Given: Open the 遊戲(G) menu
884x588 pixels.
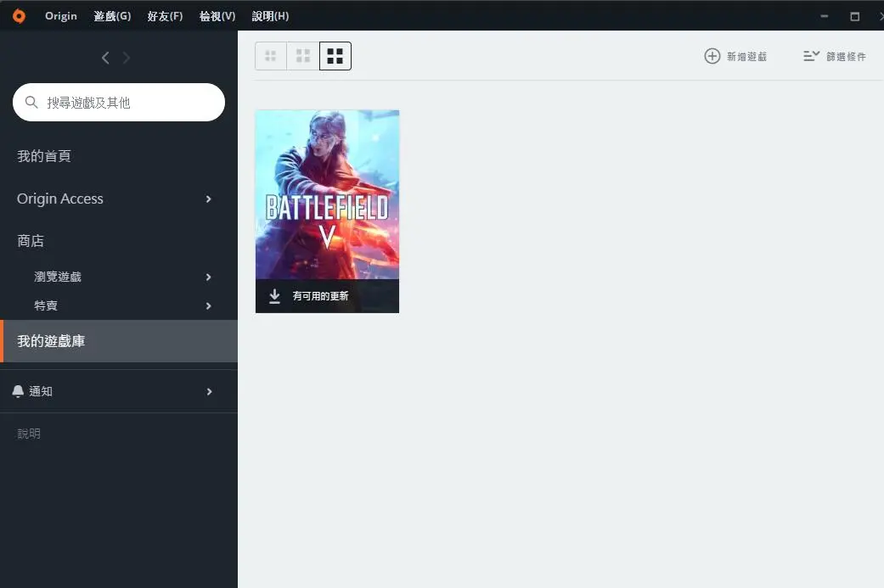Looking at the screenshot, I should coord(112,16).
